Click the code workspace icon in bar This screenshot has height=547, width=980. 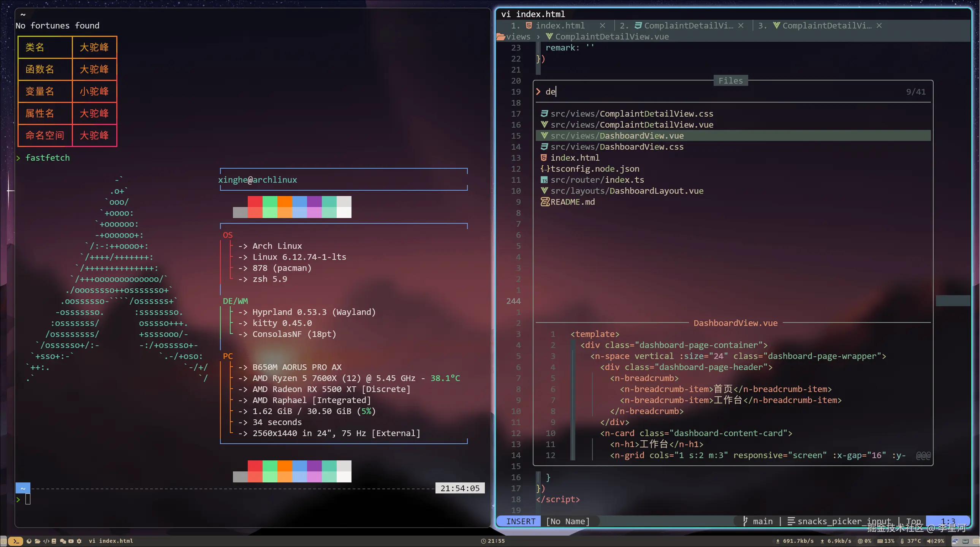click(x=46, y=541)
